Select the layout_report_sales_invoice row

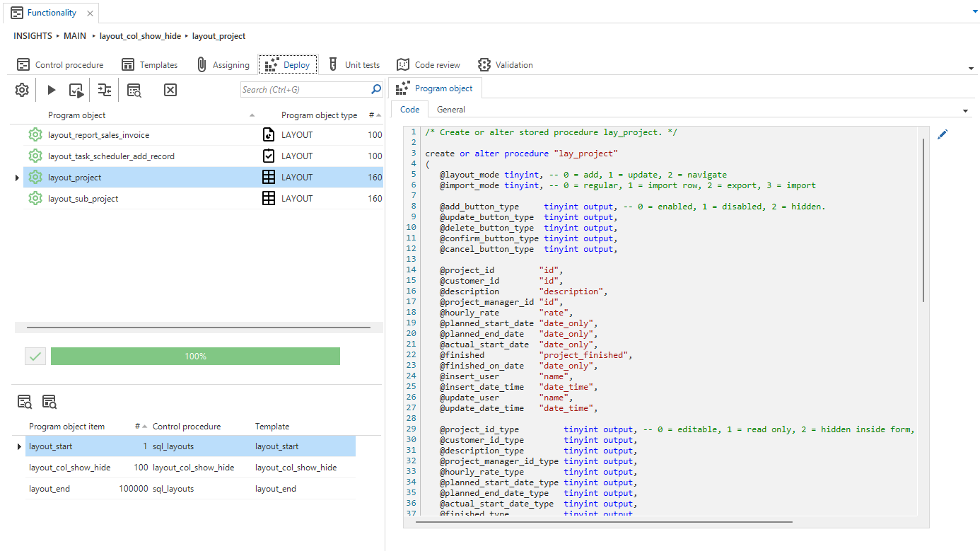pyautogui.click(x=98, y=135)
